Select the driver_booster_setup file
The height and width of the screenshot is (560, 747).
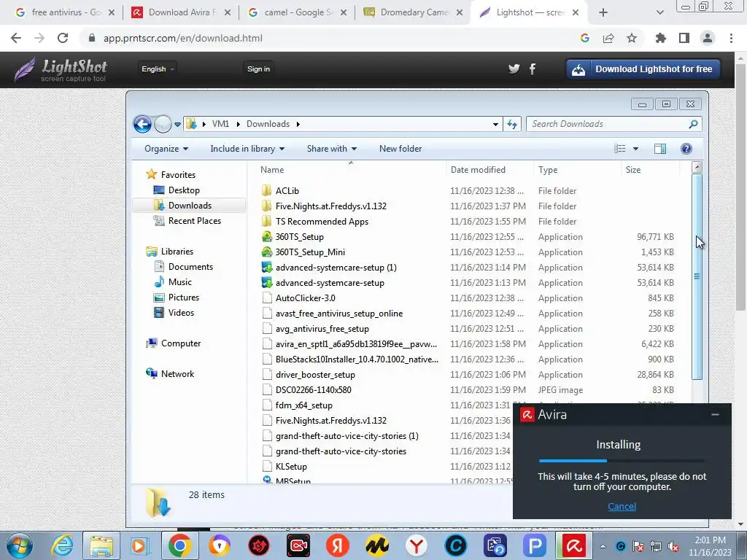pyautogui.click(x=315, y=375)
